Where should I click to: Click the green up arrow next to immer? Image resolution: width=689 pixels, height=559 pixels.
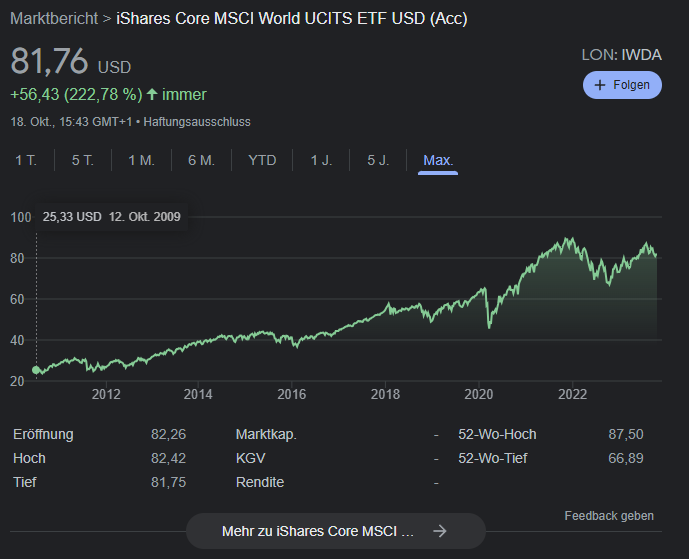pos(152,94)
